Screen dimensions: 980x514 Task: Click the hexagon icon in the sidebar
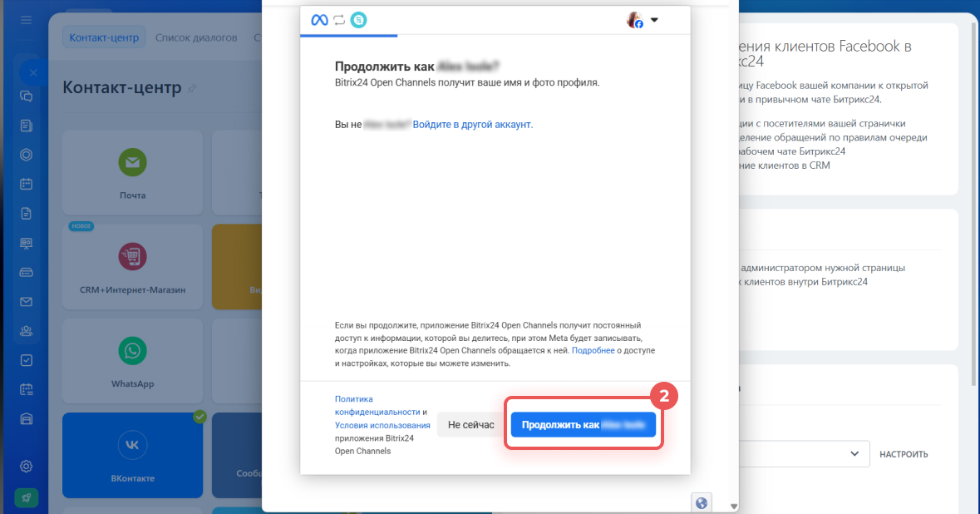point(27,155)
